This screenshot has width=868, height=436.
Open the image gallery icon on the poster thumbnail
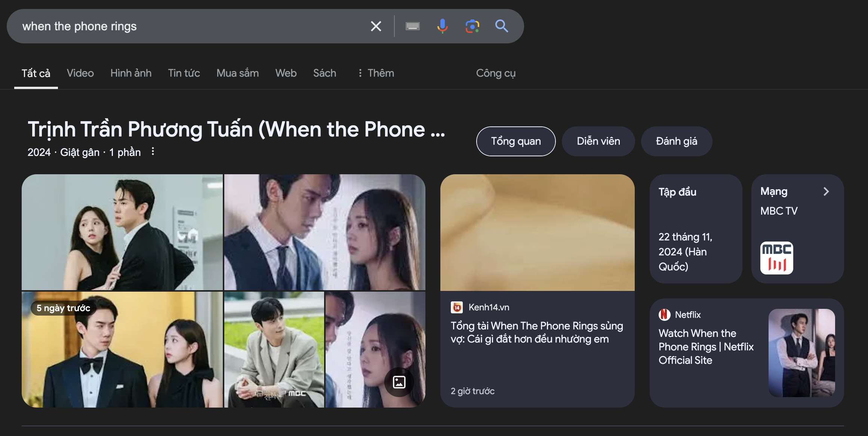[399, 382]
